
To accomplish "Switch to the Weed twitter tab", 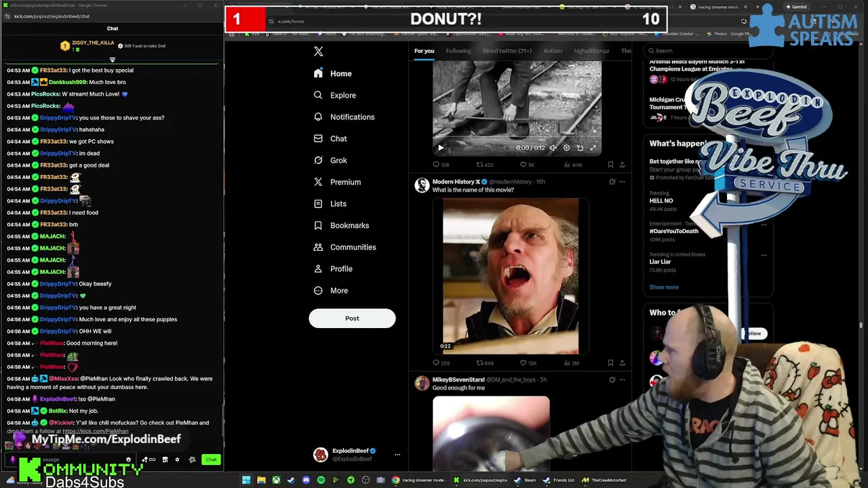I will (507, 51).
